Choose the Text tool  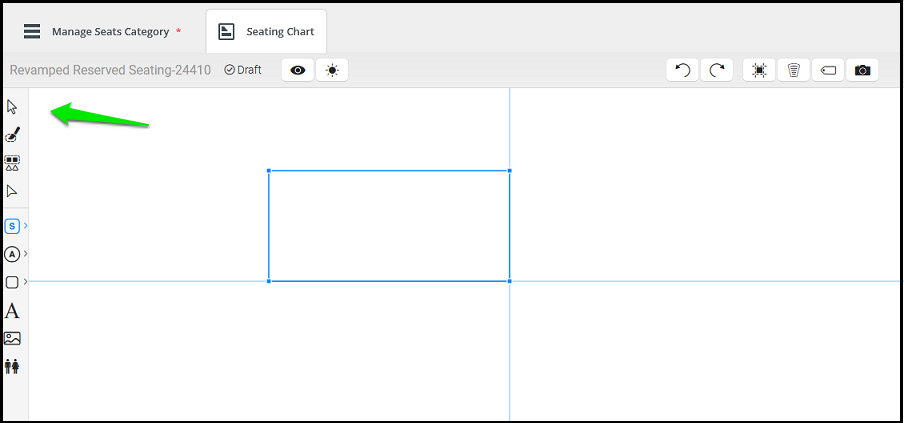[x=12, y=311]
